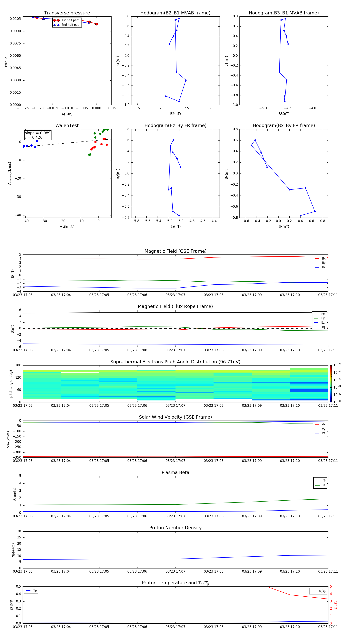
Task: Click 'Solar Wind Velocity (GSE Frame)' title
Action: pyautogui.click(x=175, y=417)
